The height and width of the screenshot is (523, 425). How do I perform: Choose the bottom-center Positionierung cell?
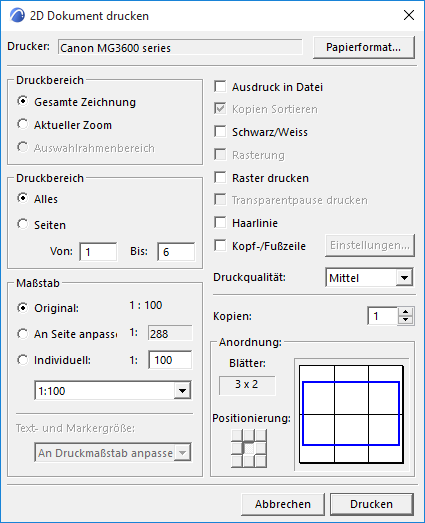[x=249, y=461]
